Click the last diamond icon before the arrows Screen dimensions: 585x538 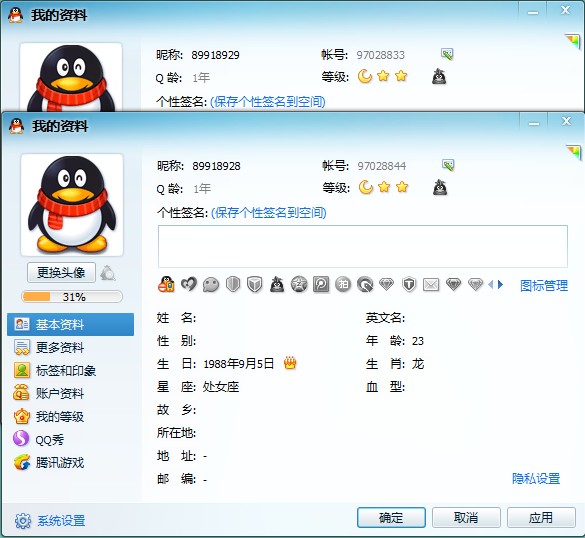point(475,285)
